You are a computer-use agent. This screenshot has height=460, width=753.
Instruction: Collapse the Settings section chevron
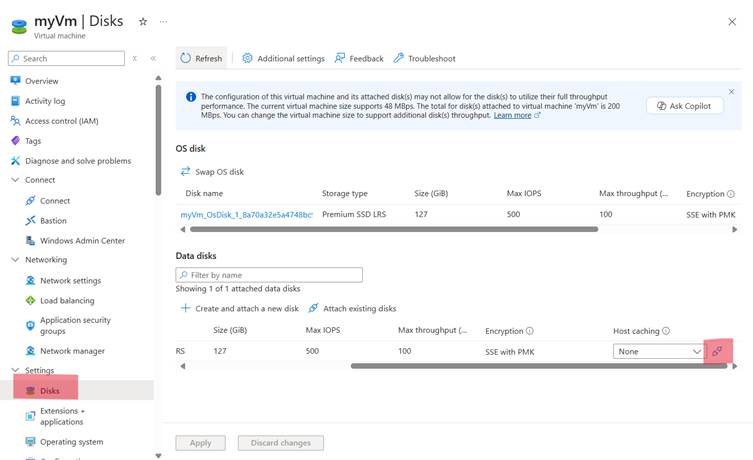tap(15, 370)
